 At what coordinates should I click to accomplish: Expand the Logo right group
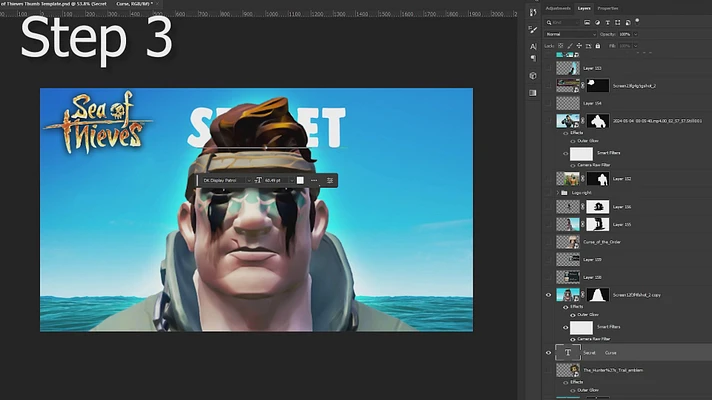pos(558,193)
